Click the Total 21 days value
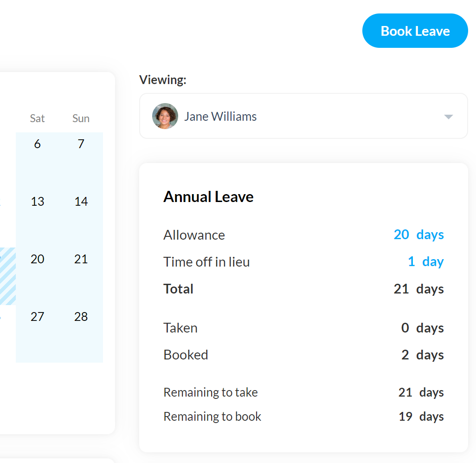 [418, 289]
